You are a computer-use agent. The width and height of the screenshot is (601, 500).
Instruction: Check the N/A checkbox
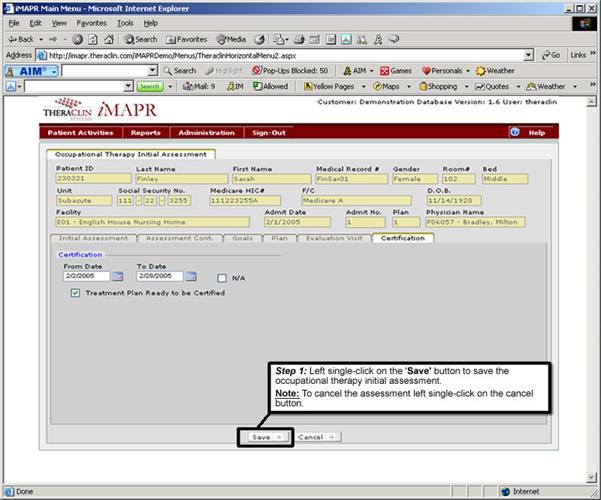[x=222, y=277]
